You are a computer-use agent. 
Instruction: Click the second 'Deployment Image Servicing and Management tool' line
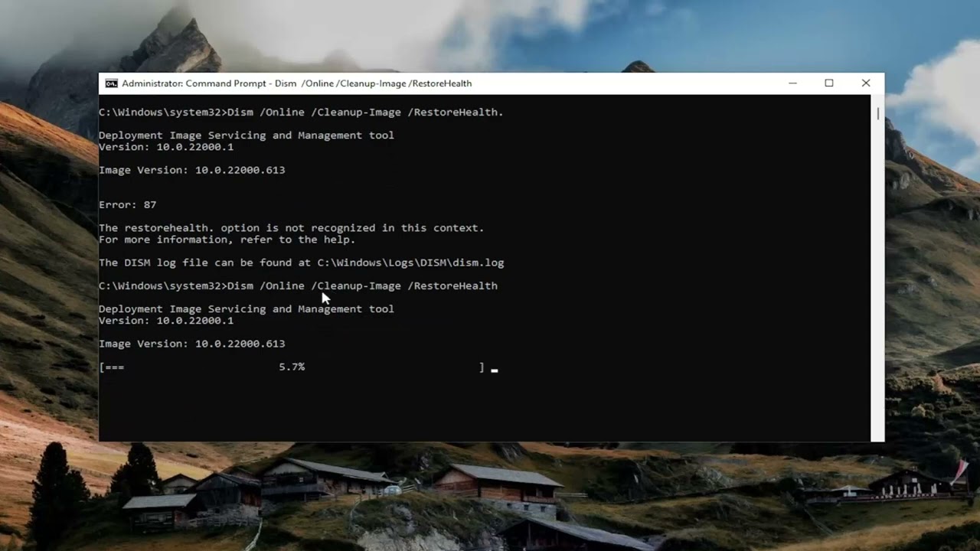point(247,309)
